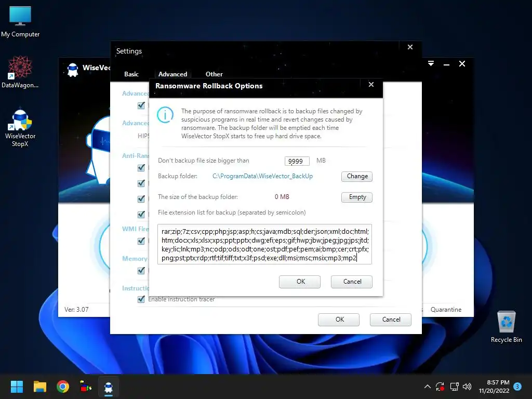532x399 pixels.
Task: Switch to the Advanced settings tab
Action: coord(172,74)
